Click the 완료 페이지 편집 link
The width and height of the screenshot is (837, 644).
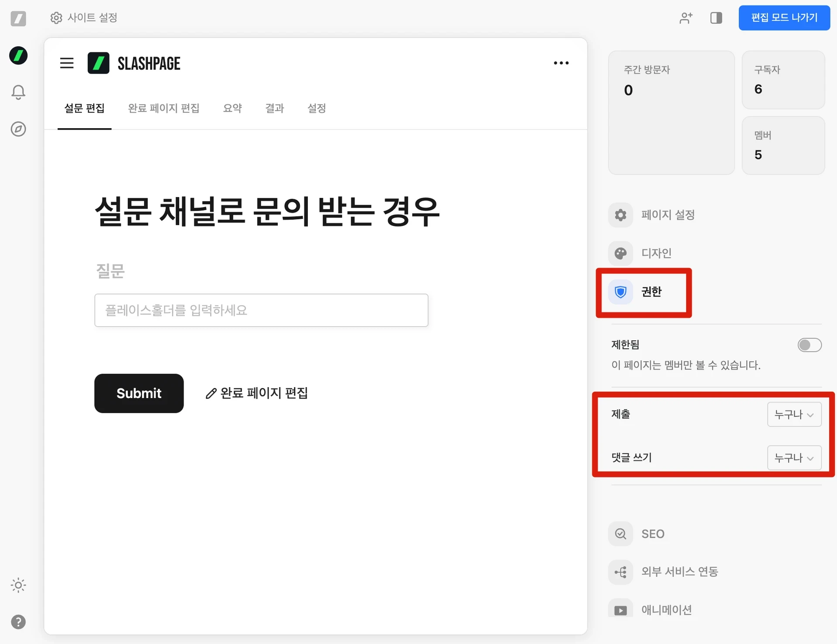tap(257, 393)
